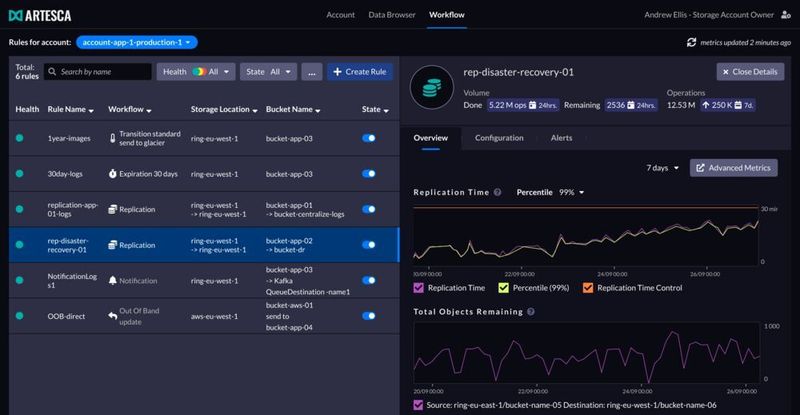The height and width of the screenshot is (415, 800).
Task: Click the Expiration stopwatch icon for 30day-logs
Action: point(111,174)
